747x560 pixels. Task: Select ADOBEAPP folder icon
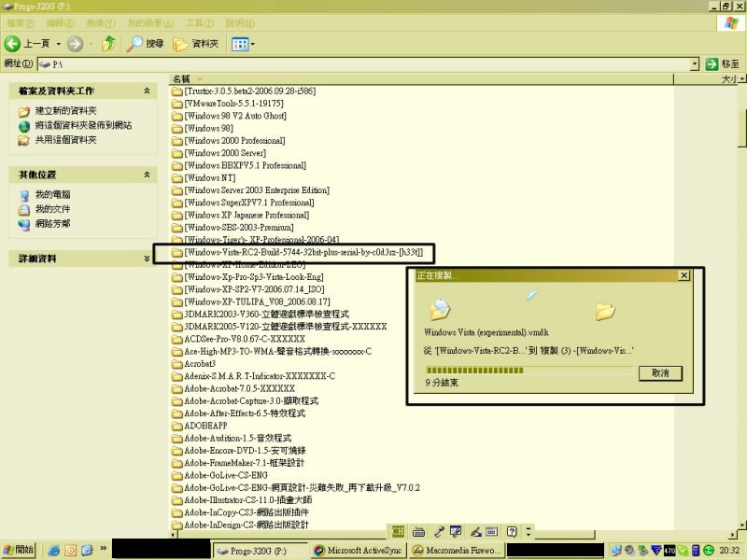click(177, 426)
